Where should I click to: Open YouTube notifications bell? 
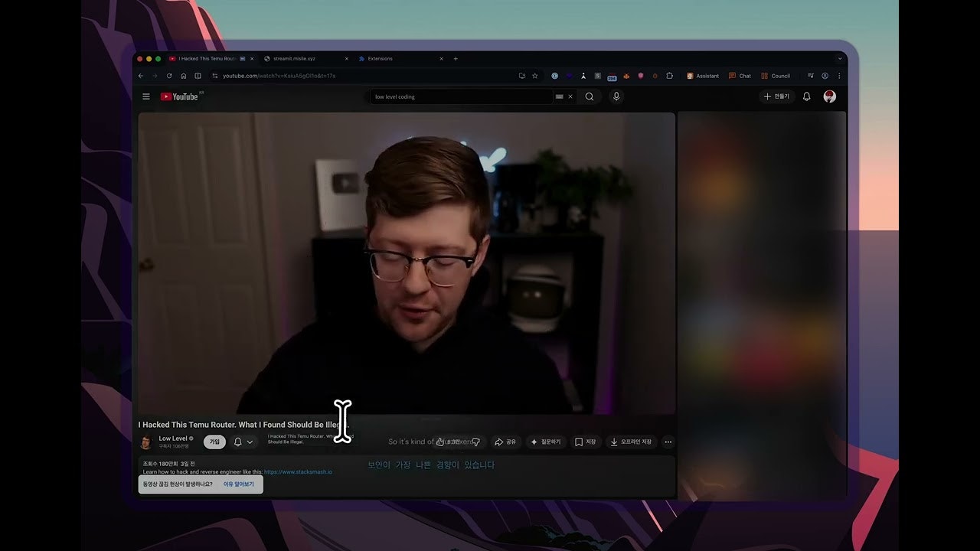(x=806, y=96)
